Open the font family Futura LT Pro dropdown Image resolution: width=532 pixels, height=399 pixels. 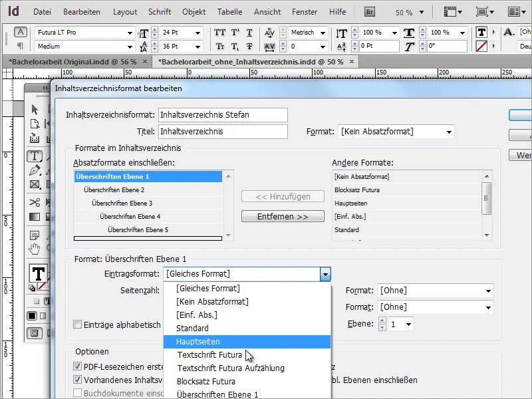click(130, 33)
